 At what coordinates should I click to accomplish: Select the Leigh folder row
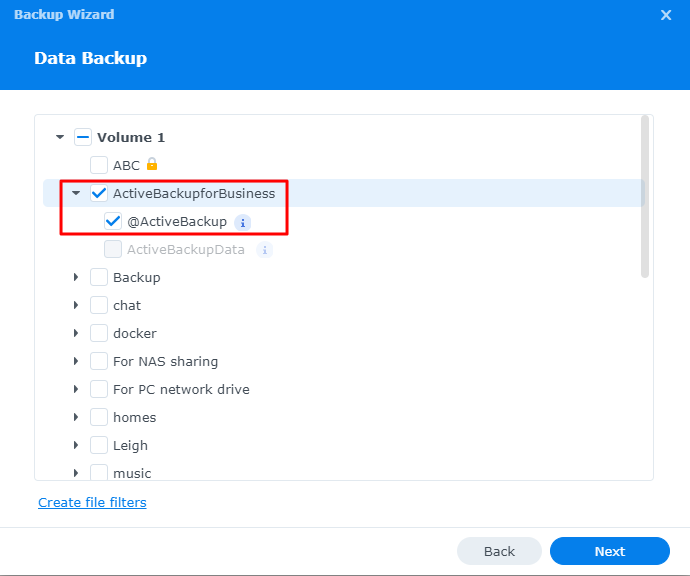click(x=130, y=445)
